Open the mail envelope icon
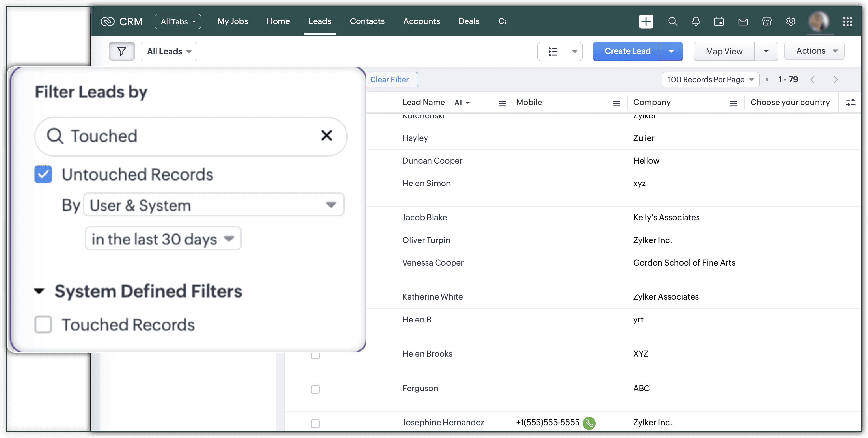This screenshot has width=868, height=438. [x=743, y=22]
